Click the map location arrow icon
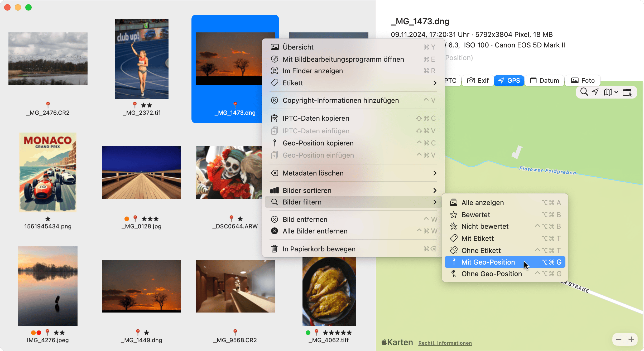644x351 pixels. click(x=595, y=92)
